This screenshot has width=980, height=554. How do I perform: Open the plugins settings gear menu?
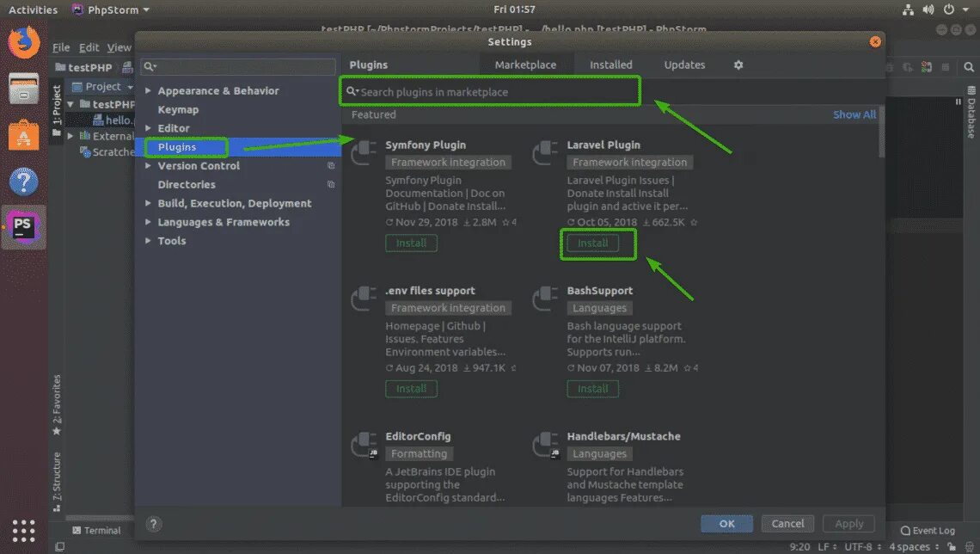tap(738, 65)
